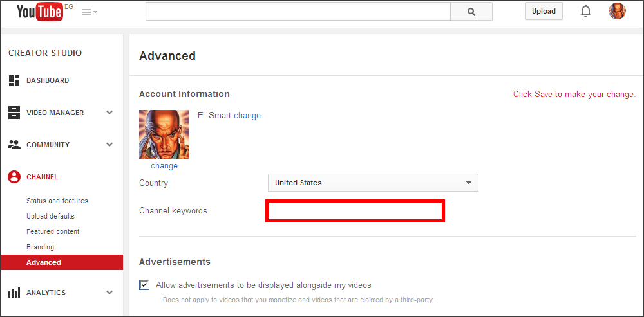This screenshot has width=644, height=317.
Task: Go to Status and features
Action: (x=57, y=201)
